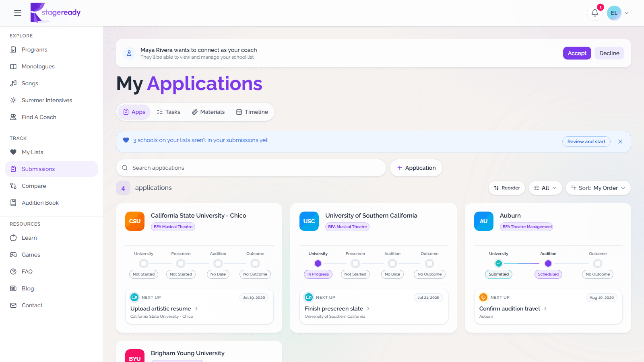
Task: Click Auburn's Next Up microphone icon
Action: pyautogui.click(x=483, y=297)
